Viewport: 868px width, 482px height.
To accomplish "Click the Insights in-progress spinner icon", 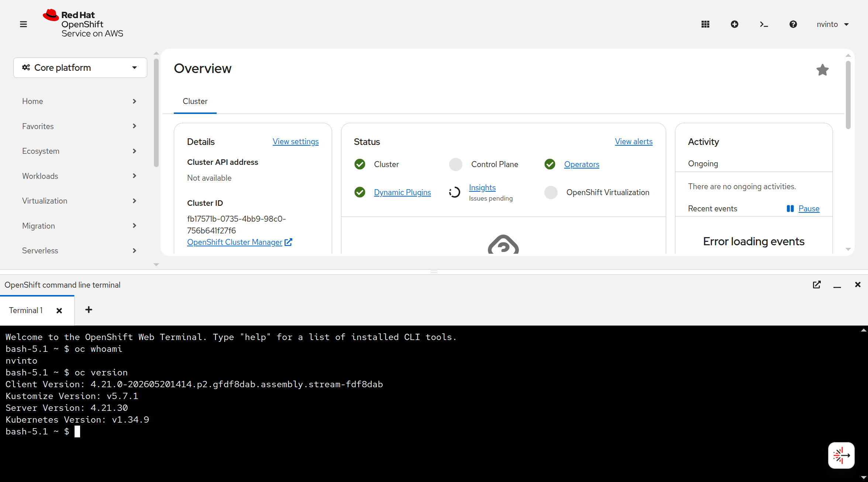I will 455,192.
